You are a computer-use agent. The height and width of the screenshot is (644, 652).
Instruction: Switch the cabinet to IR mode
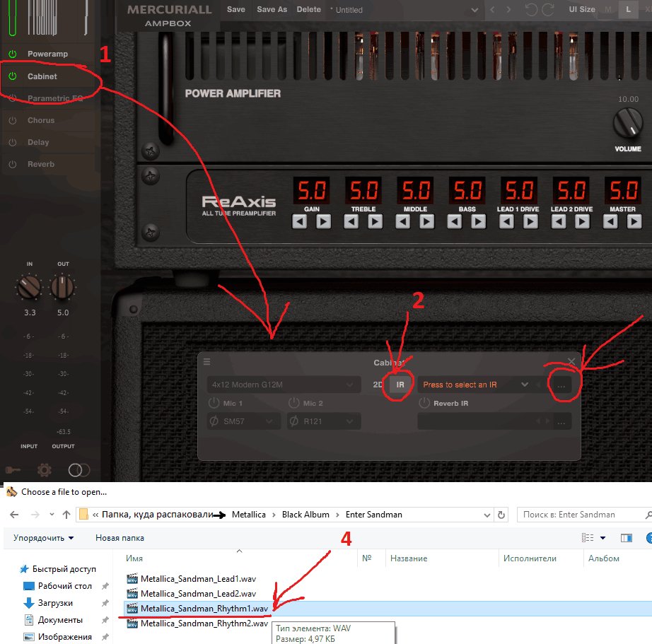click(400, 385)
